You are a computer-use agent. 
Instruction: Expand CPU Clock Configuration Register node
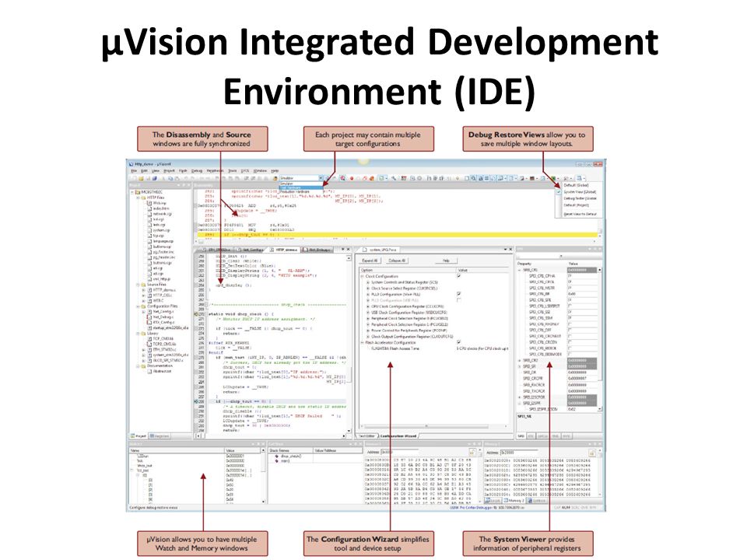click(368, 306)
